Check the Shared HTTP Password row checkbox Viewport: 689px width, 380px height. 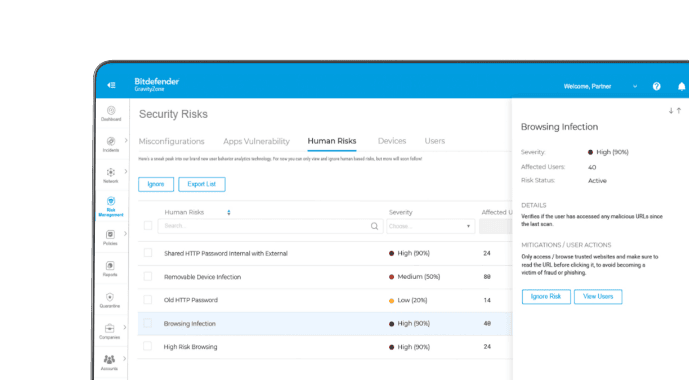click(x=148, y=253)
